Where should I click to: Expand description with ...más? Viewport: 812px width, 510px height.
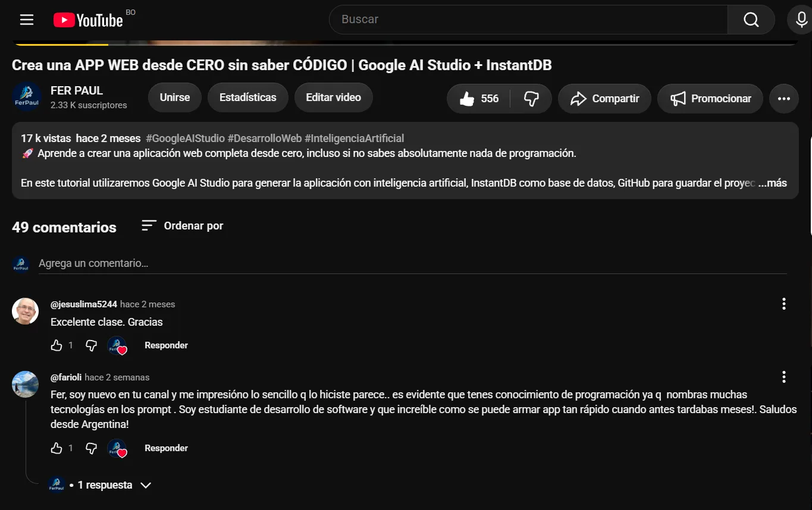click(x=773, y=183)
